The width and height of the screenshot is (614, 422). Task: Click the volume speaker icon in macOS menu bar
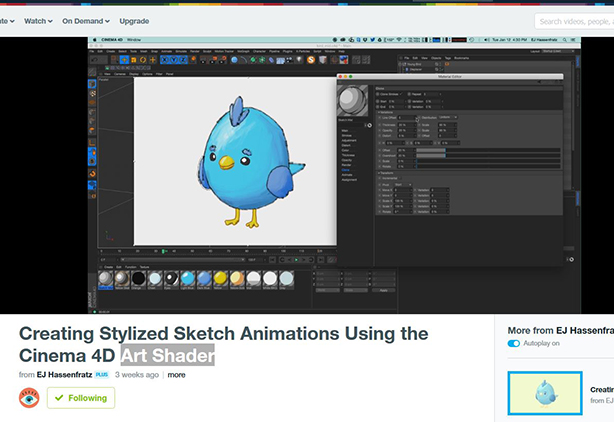(486, 40)
